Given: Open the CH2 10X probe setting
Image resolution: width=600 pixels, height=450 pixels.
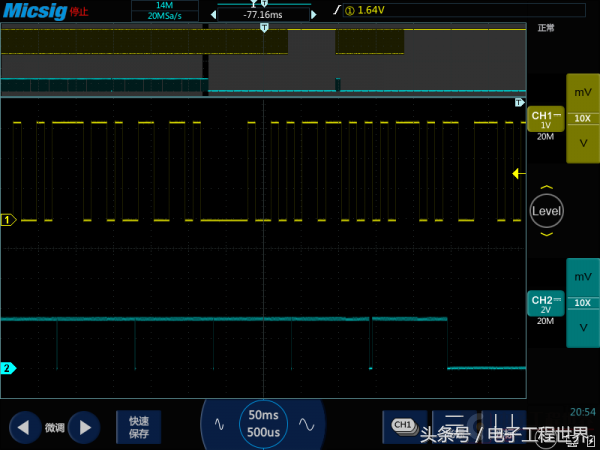Looking at the screenshot, I should (x=582, y=302).
